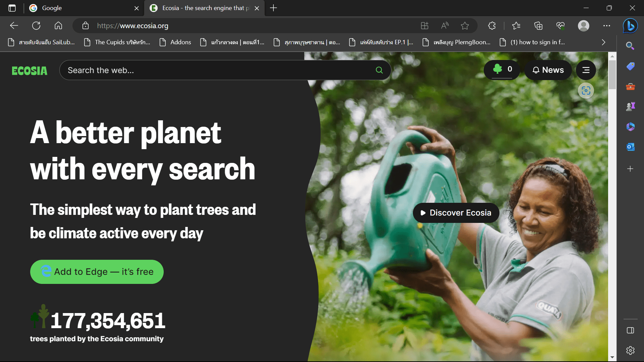The image size is (644, 362).
Task: Play the Discover Ecosia video
Action: 456,213
